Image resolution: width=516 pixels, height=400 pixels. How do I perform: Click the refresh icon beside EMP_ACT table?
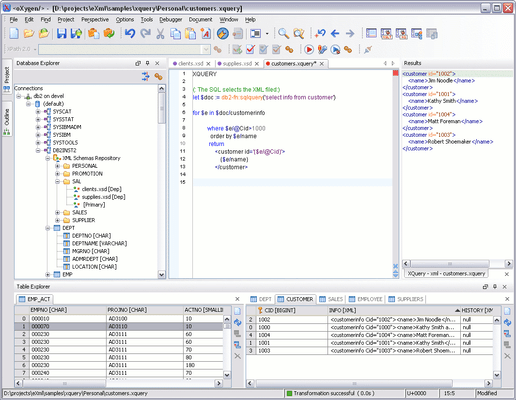tap(237, 322)
